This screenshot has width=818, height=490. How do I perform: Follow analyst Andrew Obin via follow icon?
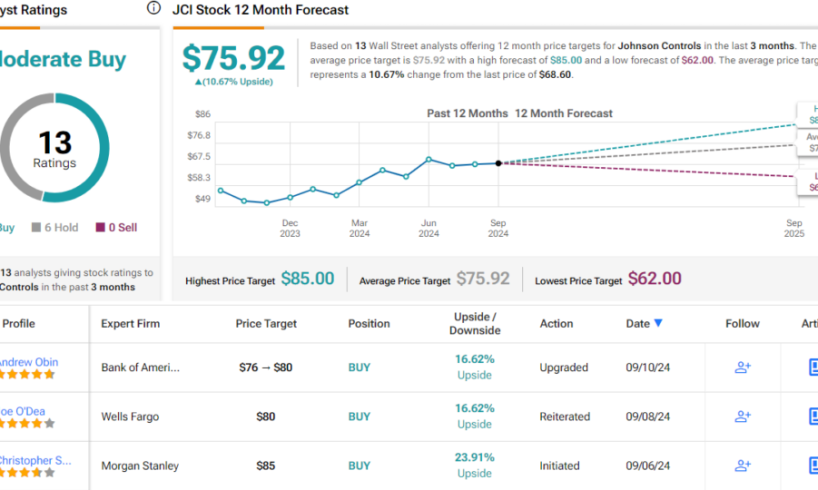742,367
